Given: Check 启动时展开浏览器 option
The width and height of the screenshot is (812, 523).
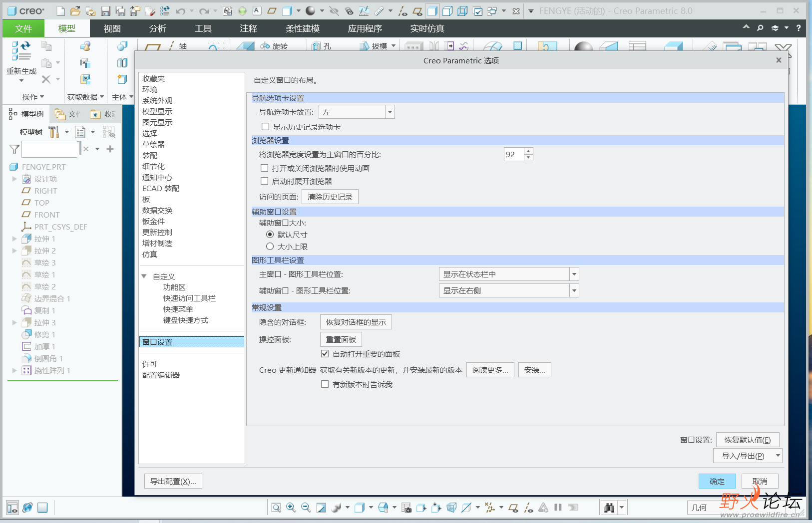Looking at the screenshot, I should [264, 181].
